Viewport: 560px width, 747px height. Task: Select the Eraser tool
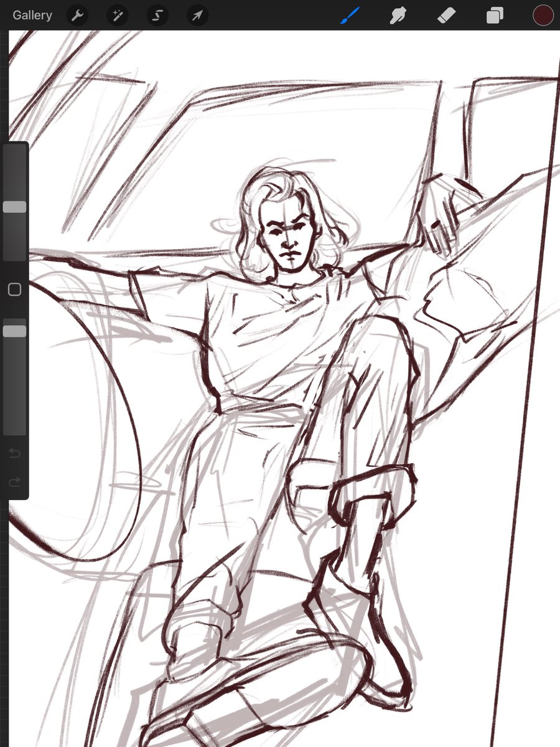point(447,16)
